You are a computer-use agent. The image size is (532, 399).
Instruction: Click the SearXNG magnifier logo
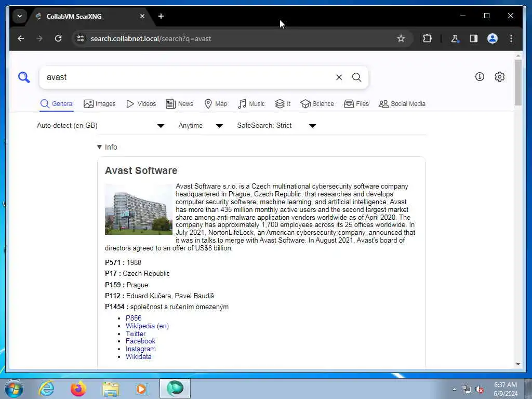point(24,77)
